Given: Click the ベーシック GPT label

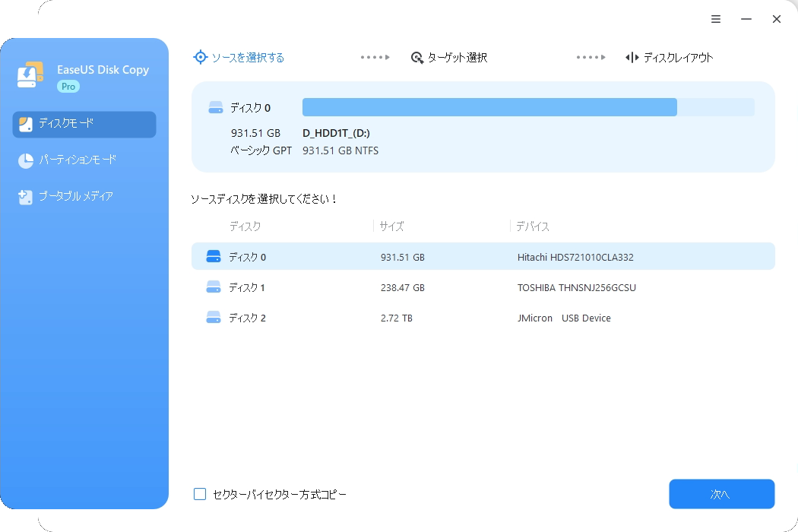Looking at the screenshot, I should [261, 150].
